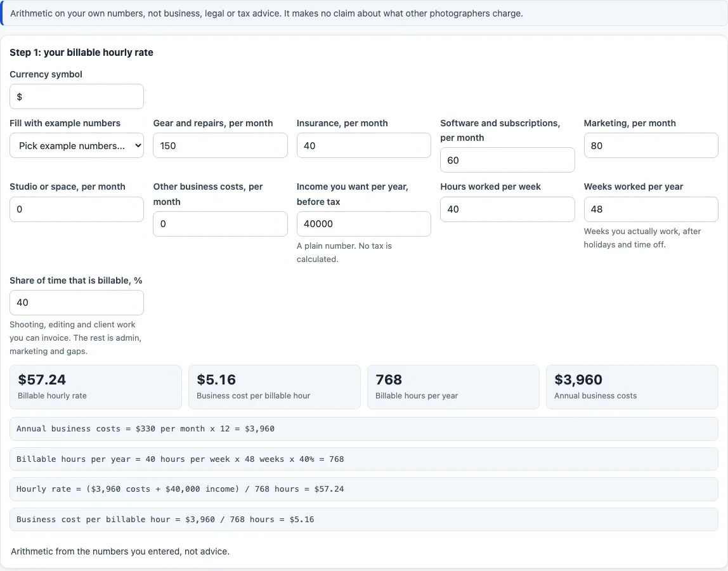Image resolution: width=728 pixels, height=571 pixels.
Task: Click the 'A plain number. No tax' hint
Action: [344, 253]
